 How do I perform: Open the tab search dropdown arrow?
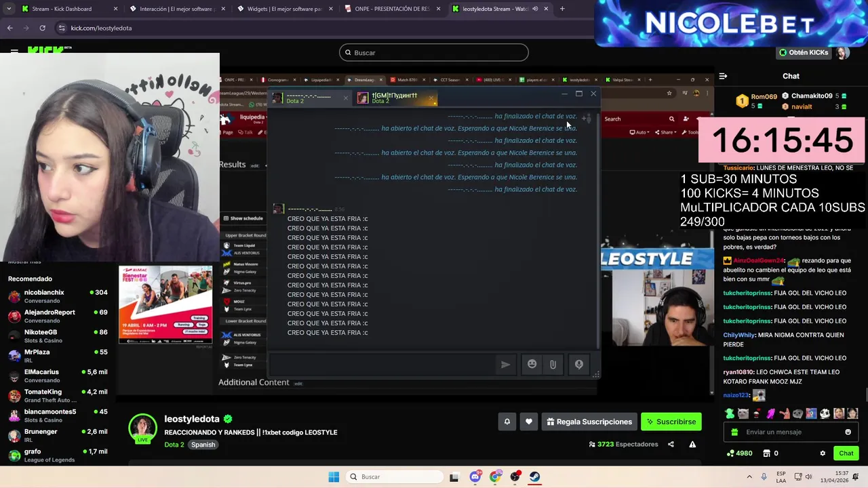coord(8,9)
